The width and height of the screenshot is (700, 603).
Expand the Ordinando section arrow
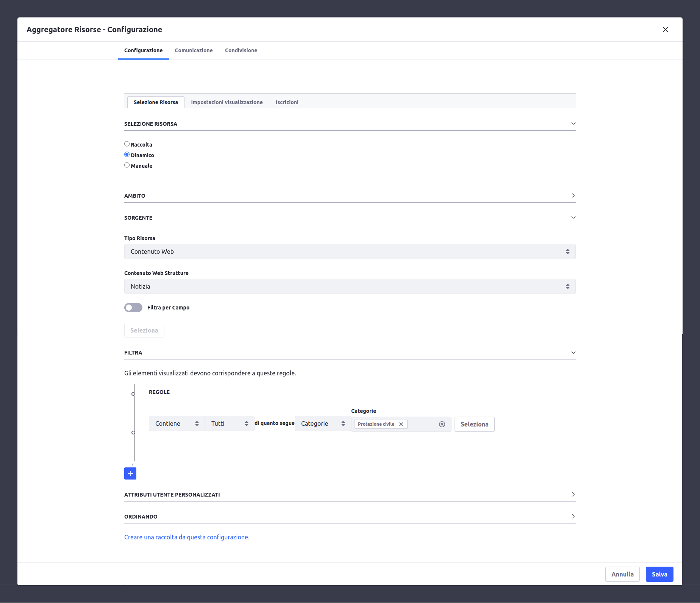573,516
